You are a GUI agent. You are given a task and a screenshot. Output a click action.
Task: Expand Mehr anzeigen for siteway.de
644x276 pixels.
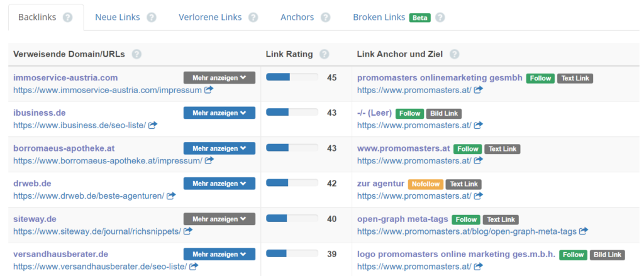pyautogui.click(x=219, y=219)
